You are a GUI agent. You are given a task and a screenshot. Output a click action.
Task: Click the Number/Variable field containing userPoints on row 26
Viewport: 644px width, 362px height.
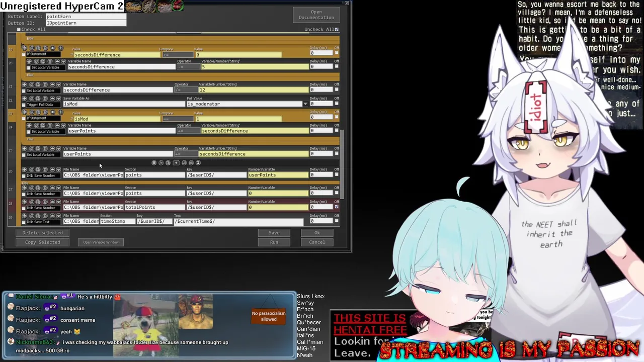(278, 175)
